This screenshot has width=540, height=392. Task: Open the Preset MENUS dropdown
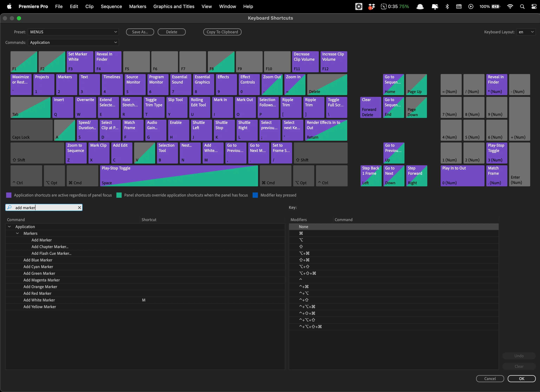coord(73,32)
